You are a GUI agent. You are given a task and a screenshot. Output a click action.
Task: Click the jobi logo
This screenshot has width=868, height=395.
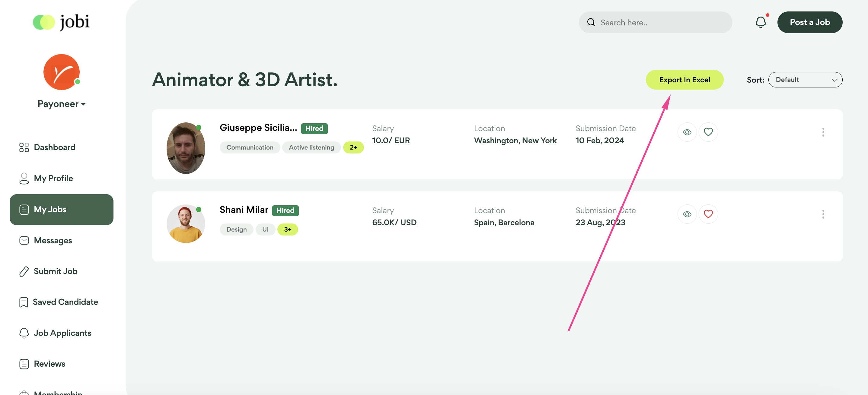61,22
